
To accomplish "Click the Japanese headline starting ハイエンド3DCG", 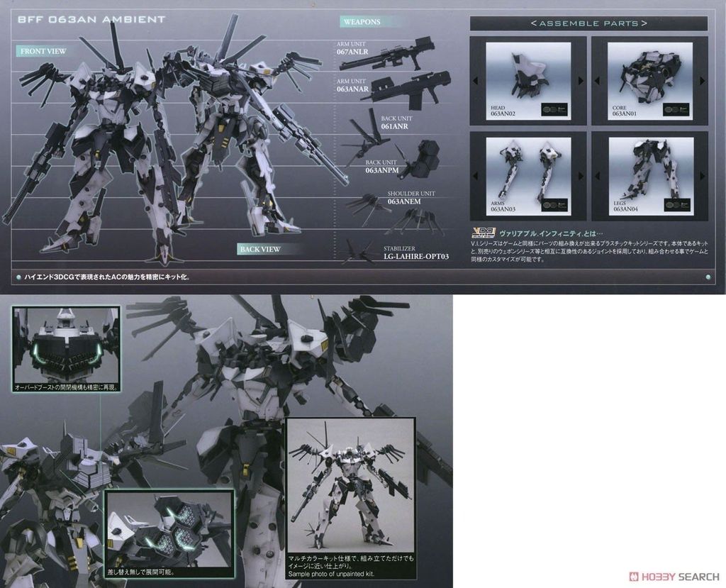I will pos(107,277).
